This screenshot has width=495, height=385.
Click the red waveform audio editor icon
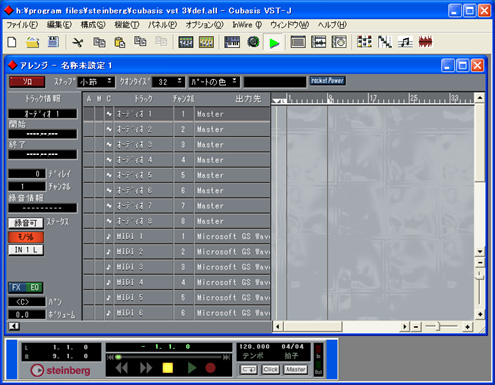coord(425,42)
